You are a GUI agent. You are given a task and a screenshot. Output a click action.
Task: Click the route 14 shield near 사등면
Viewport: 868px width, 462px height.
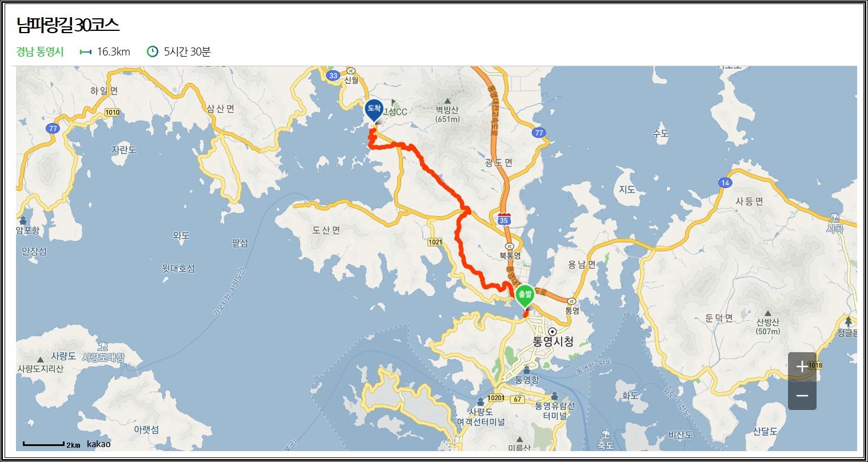coord(725,183)
